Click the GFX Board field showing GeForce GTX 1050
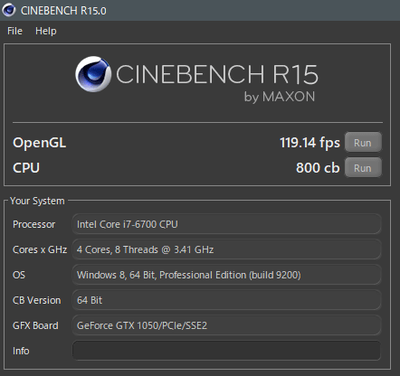 coord(226,325)
